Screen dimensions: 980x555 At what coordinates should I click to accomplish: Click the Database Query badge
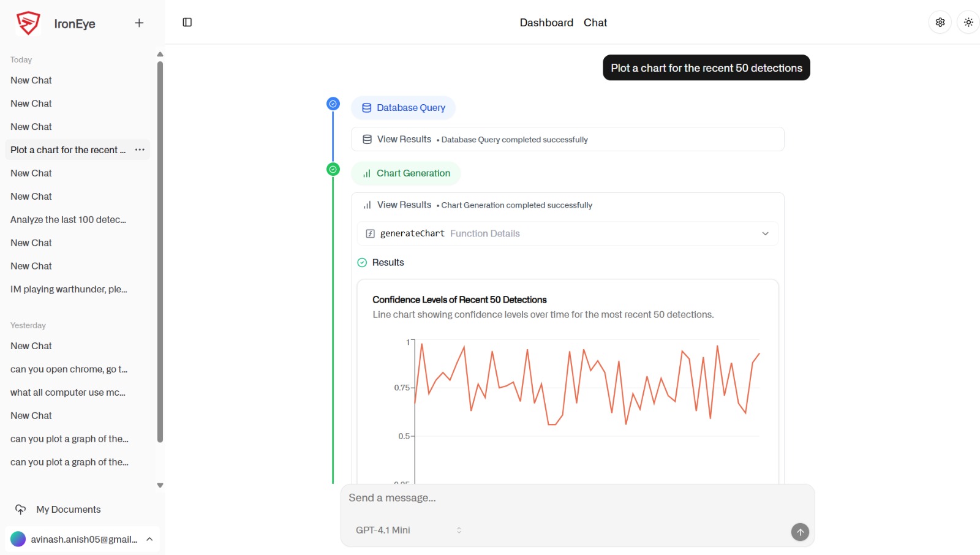(x=403, y=108)
